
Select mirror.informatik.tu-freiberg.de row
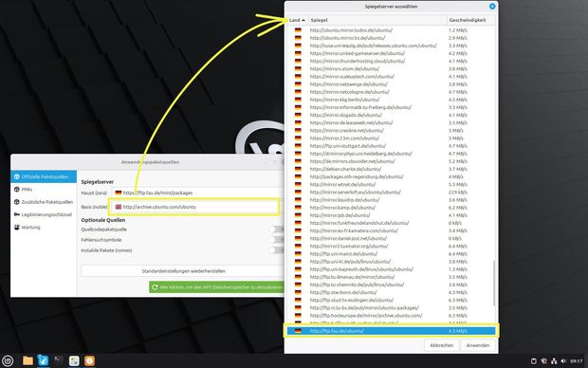[x=391, y=107]
